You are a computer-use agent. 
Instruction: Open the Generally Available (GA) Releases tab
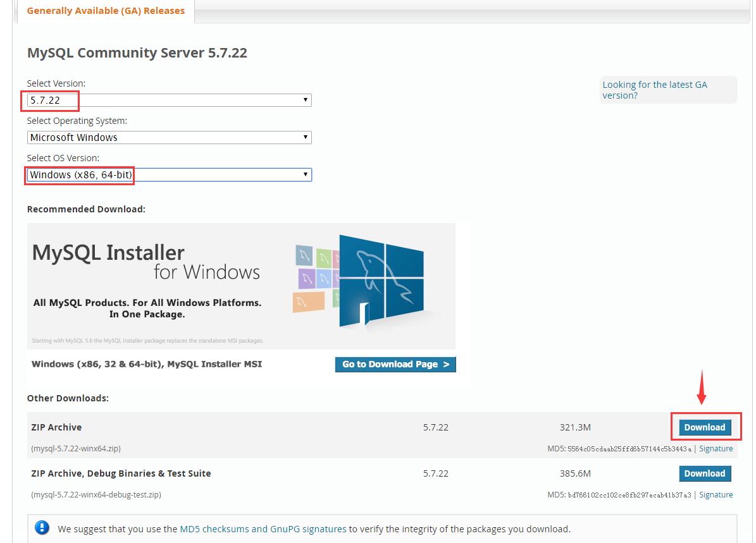click(x=106, y=11)
